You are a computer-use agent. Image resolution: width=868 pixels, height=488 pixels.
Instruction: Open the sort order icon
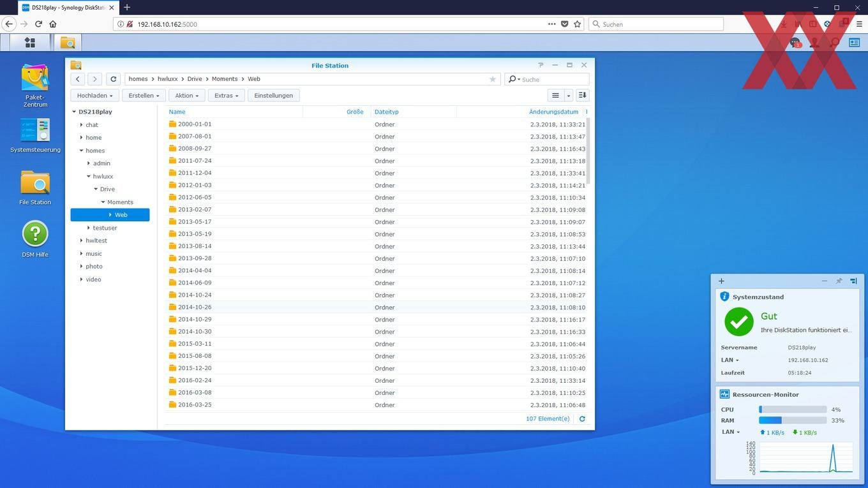[582, 96]
